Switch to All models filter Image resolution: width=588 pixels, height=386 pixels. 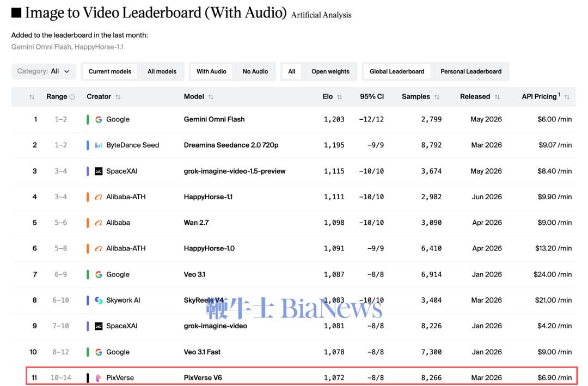click(162, 71)
